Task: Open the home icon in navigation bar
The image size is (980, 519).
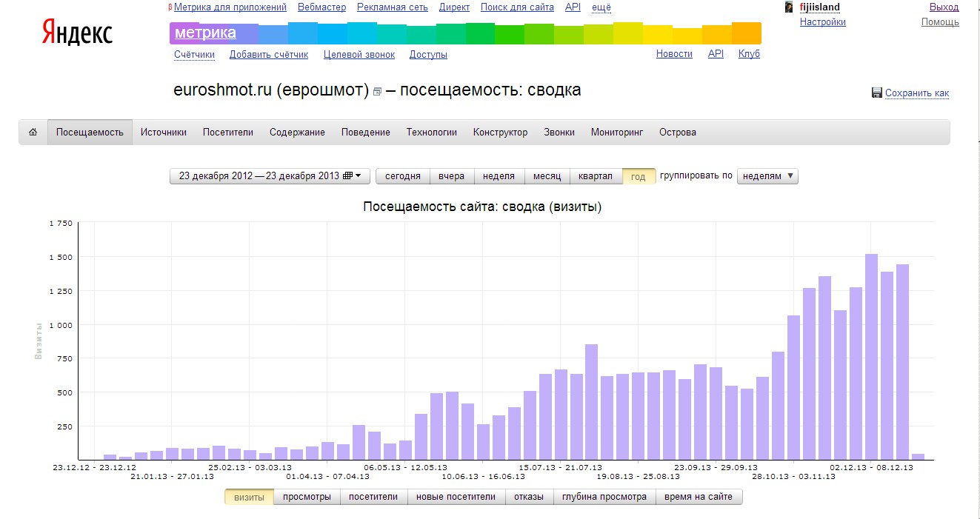Action: (33, 133)
